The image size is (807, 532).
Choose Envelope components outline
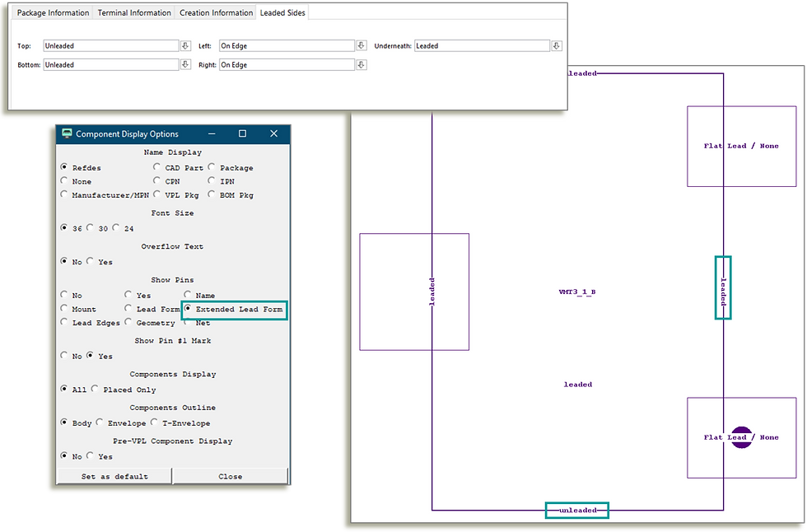[100, 422]
